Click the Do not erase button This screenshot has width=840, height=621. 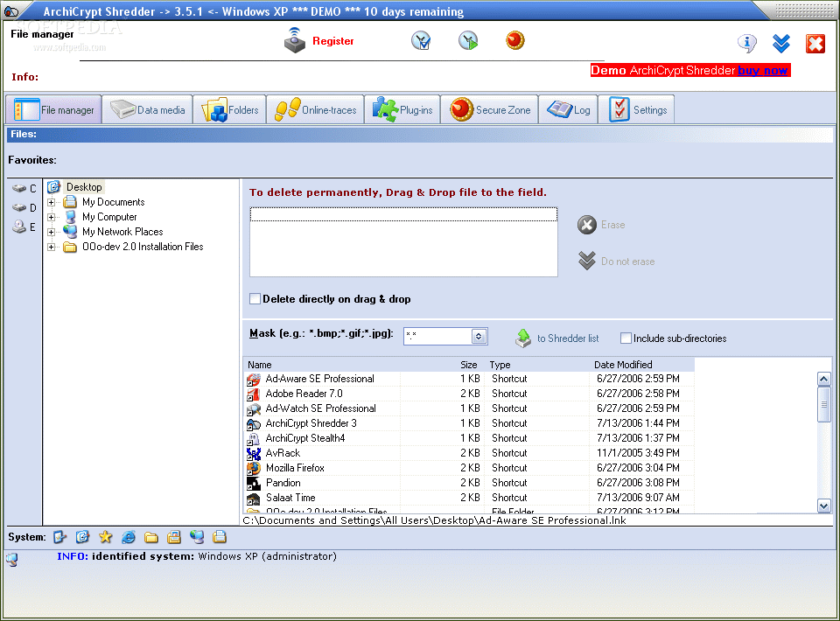[x=616, y=262]
